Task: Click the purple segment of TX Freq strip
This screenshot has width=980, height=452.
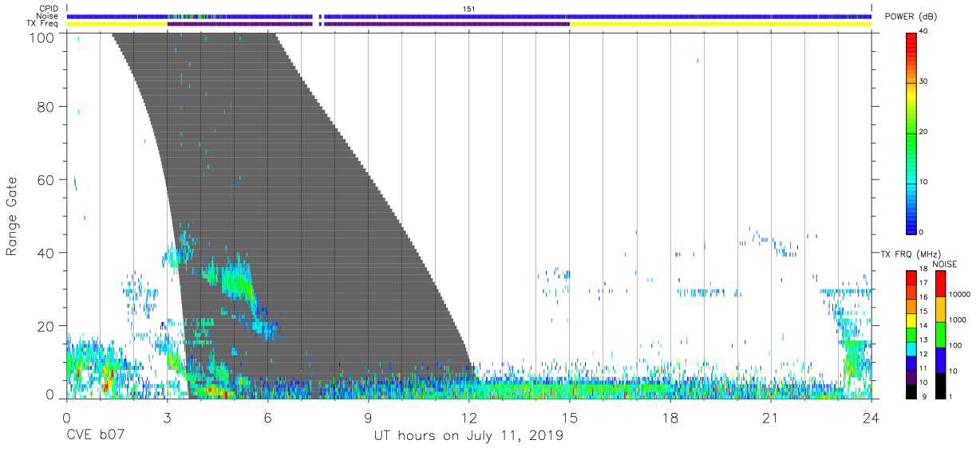Action: click(367, 24)
